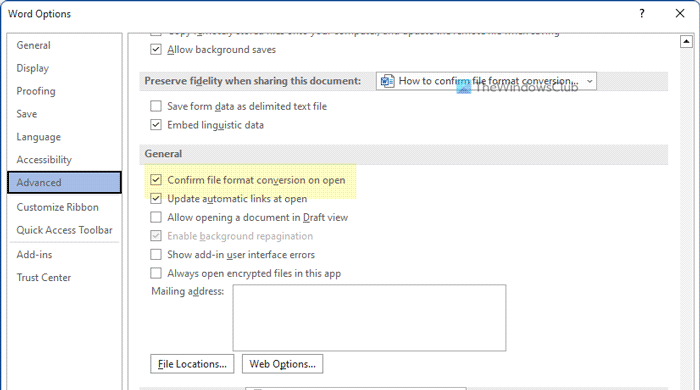Open the Add-ins category
This screenshot has height=390, width=700.
point(64,254)
